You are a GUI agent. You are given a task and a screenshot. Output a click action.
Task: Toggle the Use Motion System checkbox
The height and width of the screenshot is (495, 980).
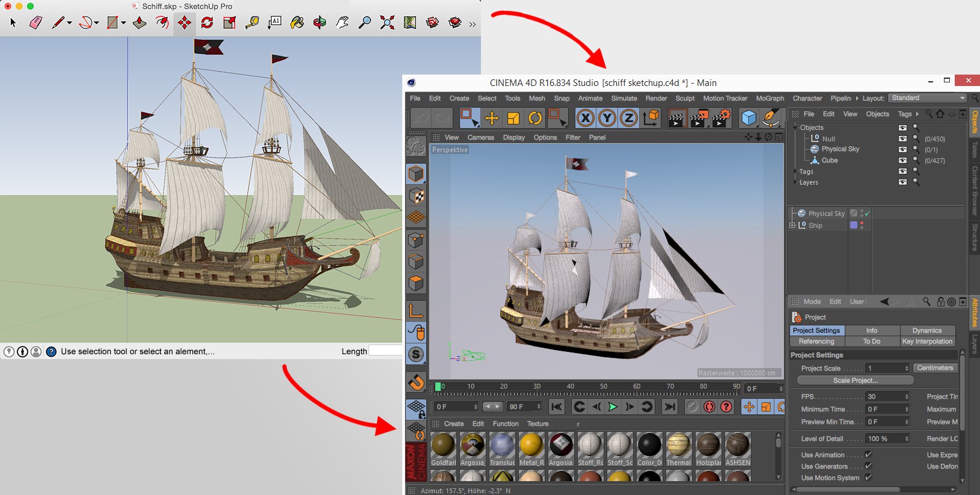click(868, 478)
